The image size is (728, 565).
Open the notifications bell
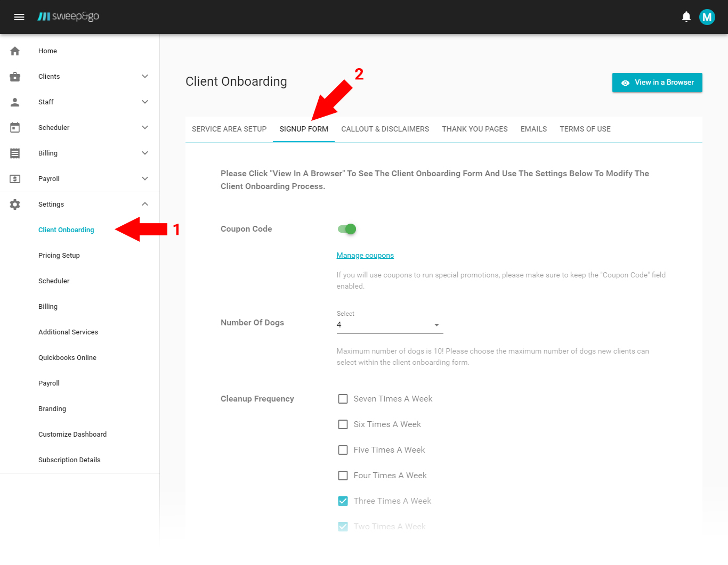(686, 17)
